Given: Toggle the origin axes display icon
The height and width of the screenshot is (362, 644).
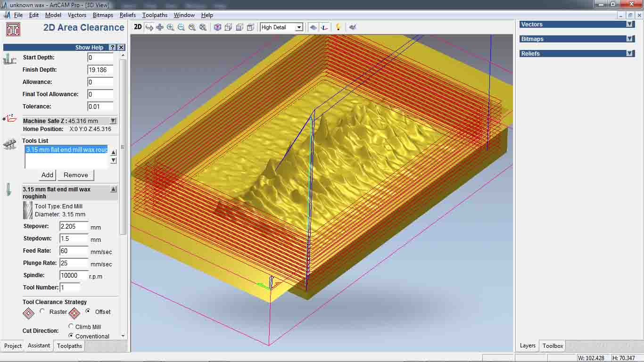Looking at the screenshot, I should coord(324,27).
